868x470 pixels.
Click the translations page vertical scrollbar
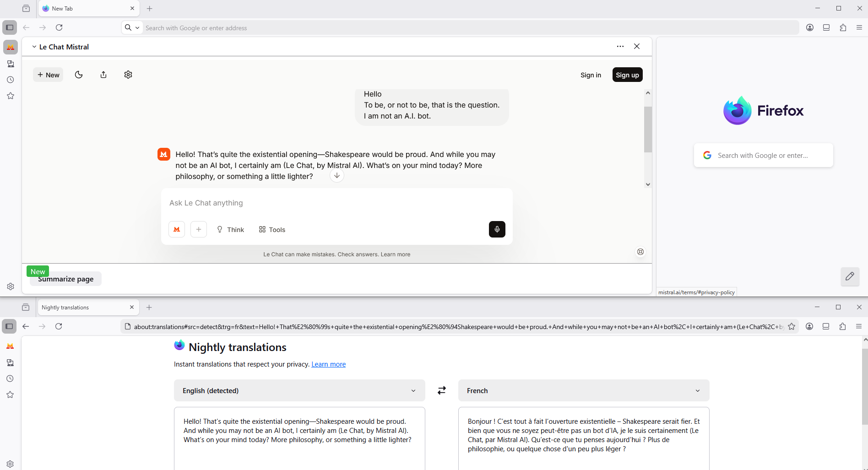point(865,387)
